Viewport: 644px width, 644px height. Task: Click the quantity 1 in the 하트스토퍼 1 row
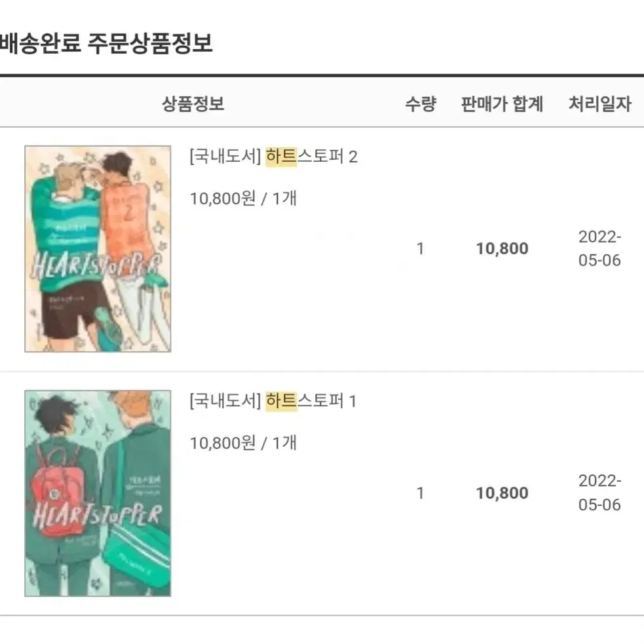click(420, 493)
